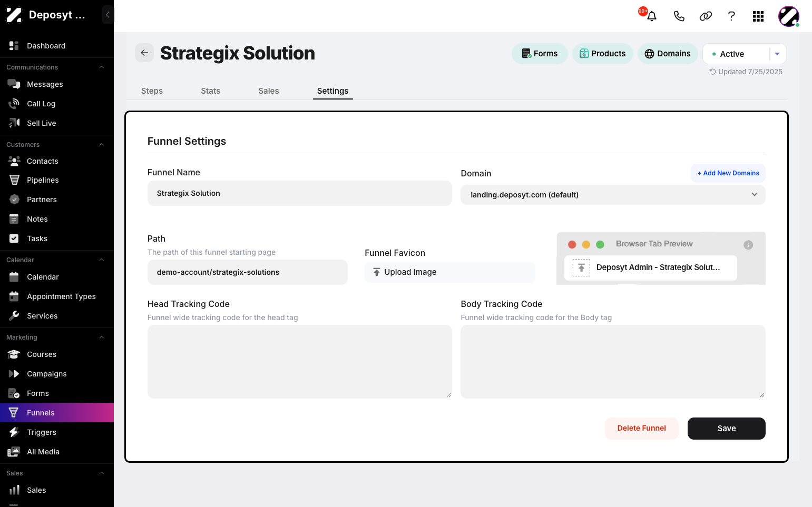Image resolution: width=812 pixels, height=507 pixels.
Task: Open Calendar item in the sidebar
Action: point(57,277)
